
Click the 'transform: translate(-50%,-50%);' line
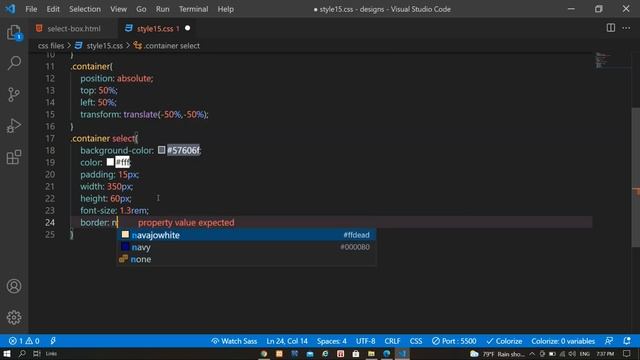[x=144, y=114]
